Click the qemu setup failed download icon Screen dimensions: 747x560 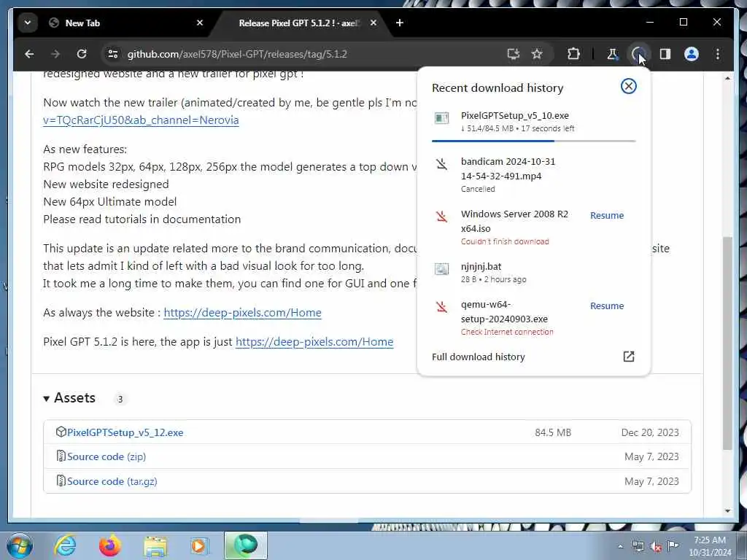point(441,307)
